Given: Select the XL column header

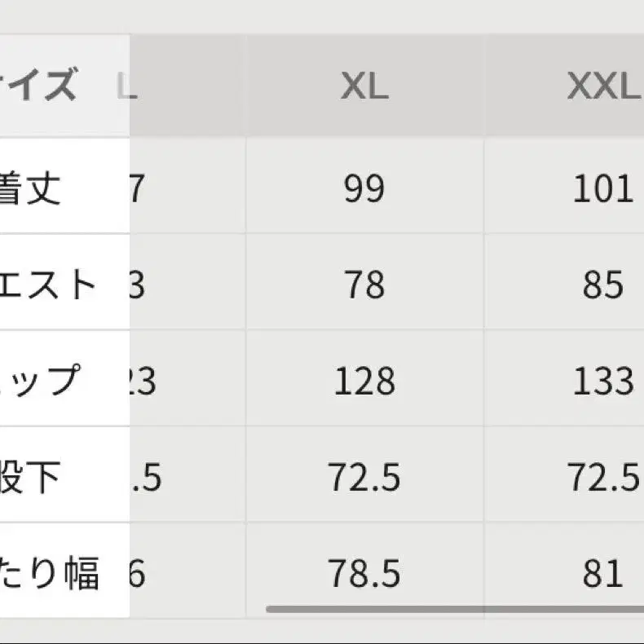Looking at the screenshot, I should (x=364, y=86).
